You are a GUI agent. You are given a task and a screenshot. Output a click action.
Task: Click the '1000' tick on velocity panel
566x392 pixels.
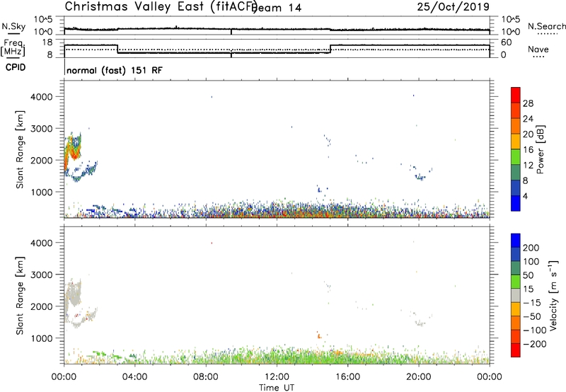[x=42, y=338]
